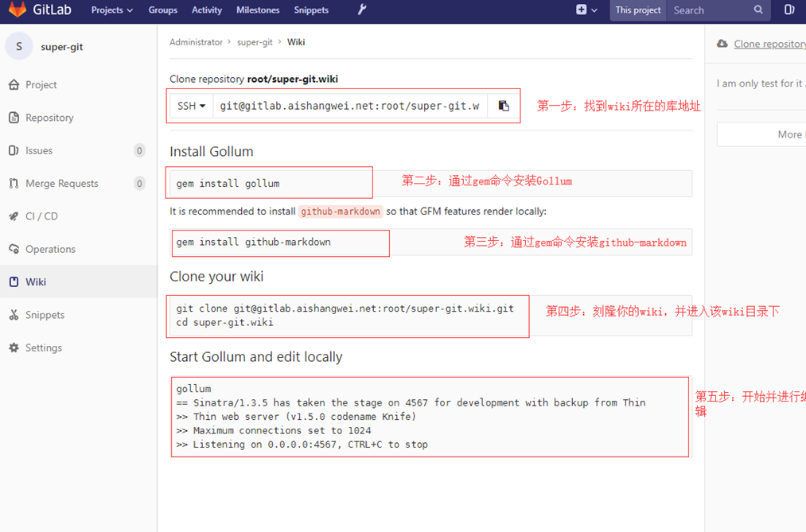806x532 pixels.
Task: Open the Activity page
Action: (207, 10)
